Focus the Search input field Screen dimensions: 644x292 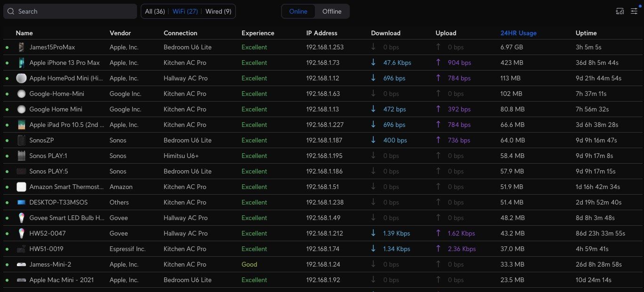70,11
